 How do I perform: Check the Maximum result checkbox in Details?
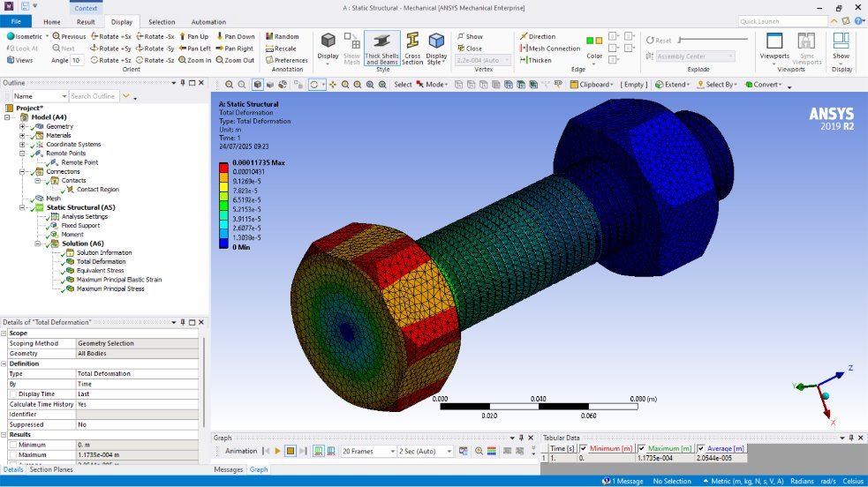coord(12,455)
